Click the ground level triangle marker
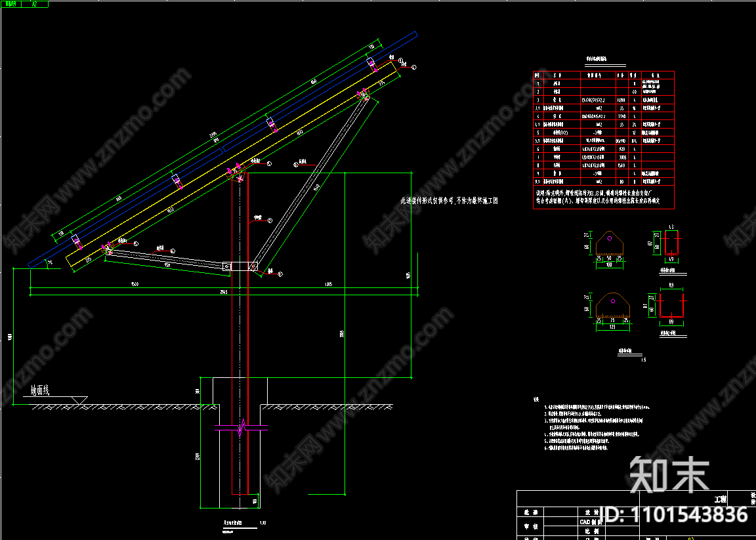The height and width of the screenshot is (540, 756). 78,400
